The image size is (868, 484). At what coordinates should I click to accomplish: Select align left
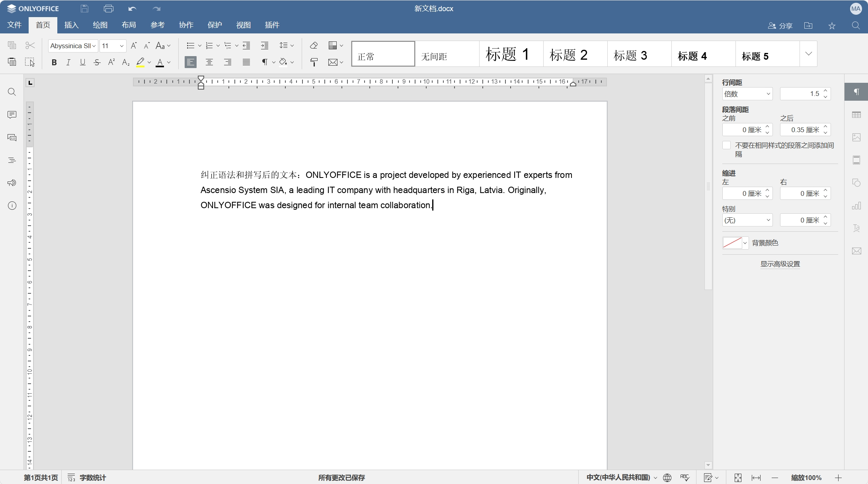[x=191, y=62]
